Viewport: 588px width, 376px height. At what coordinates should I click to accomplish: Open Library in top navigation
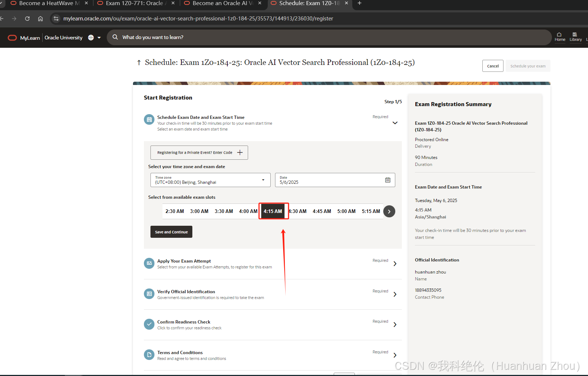point(576,37)
